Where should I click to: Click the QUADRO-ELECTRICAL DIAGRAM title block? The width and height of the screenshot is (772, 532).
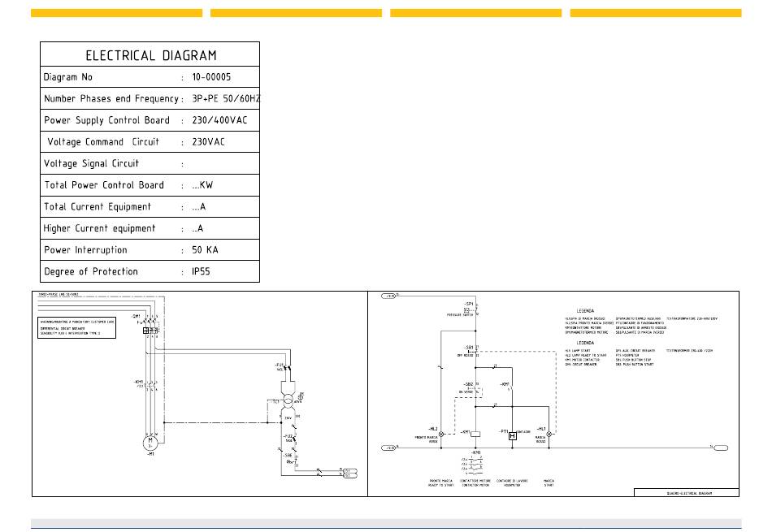click(x=687, y=493)
